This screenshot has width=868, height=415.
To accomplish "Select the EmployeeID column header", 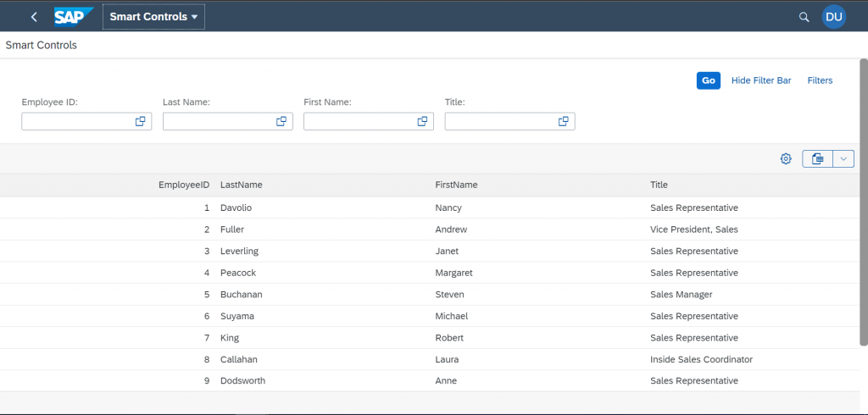I will click(184, 185).
